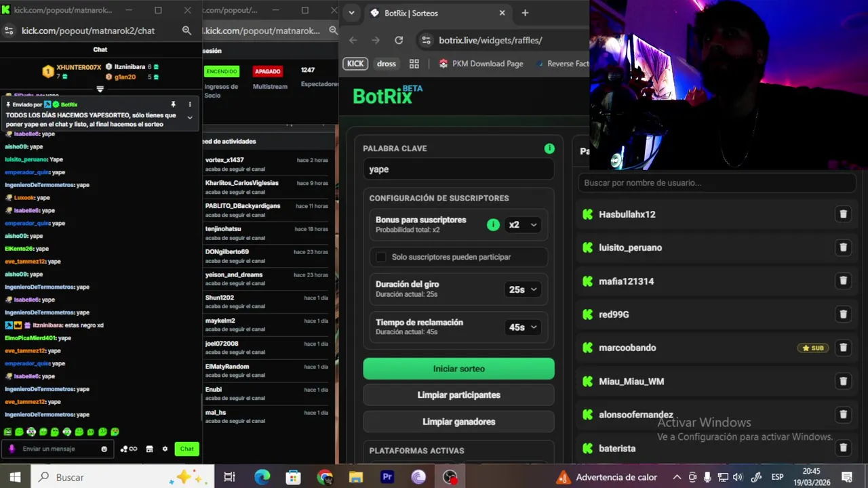Delete marcoobando via the trash icon
This screenshot has height=488, width=868.
tap(843, 348)
